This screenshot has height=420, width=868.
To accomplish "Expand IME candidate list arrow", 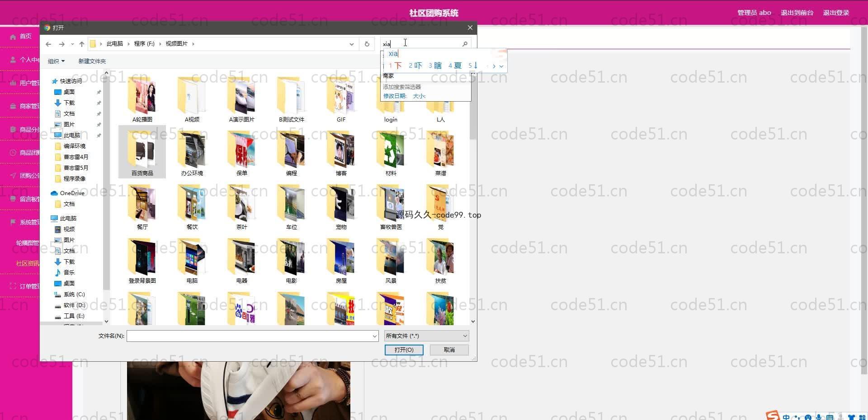I will [501, 66].
